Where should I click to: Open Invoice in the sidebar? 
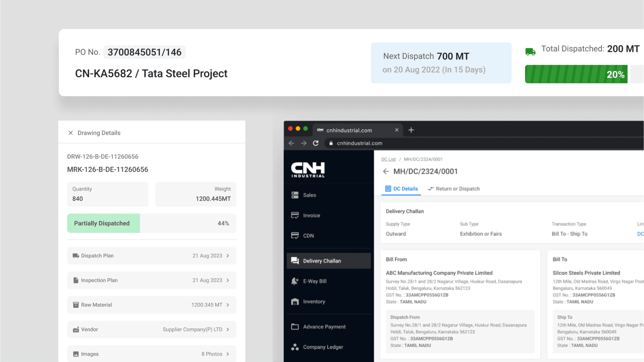[329, 215]
